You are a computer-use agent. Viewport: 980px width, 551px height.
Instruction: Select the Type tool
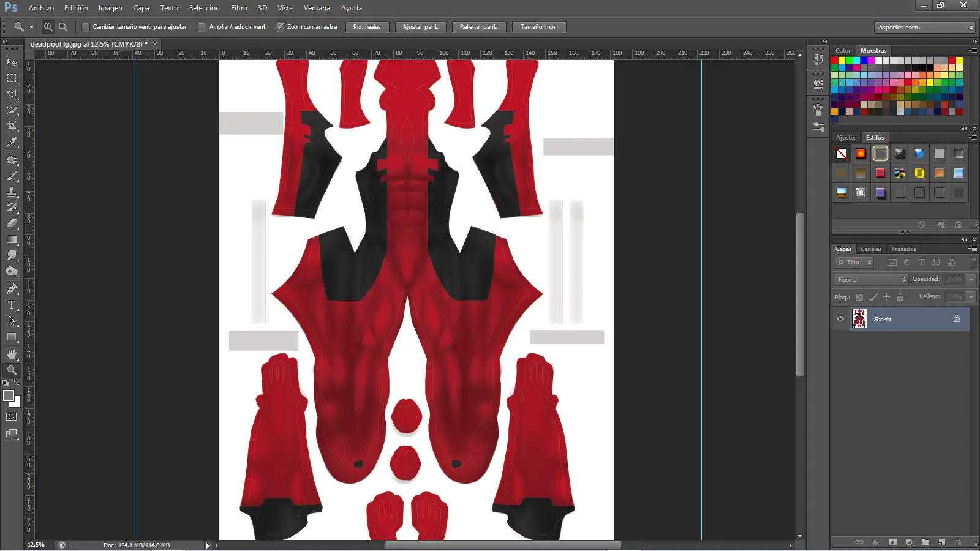pyautogui.click(x=12, y=305)
